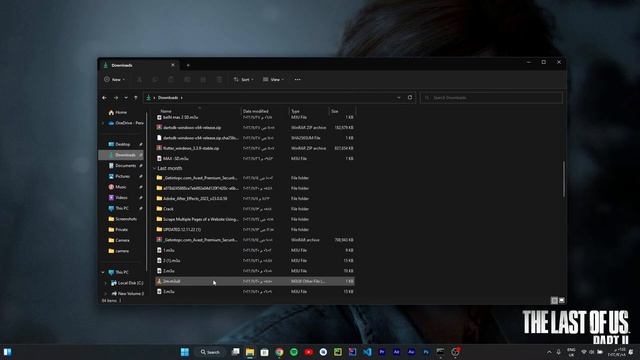This screenshot has height=360, width=640.
Task: Click the file list vertical scrollbar
Action: [x=564, y=179]
